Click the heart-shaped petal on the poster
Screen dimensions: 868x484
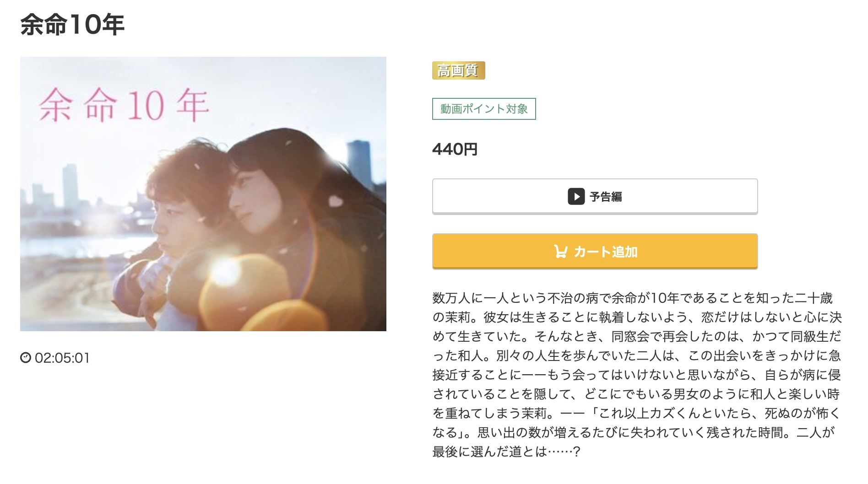(336, 201)
